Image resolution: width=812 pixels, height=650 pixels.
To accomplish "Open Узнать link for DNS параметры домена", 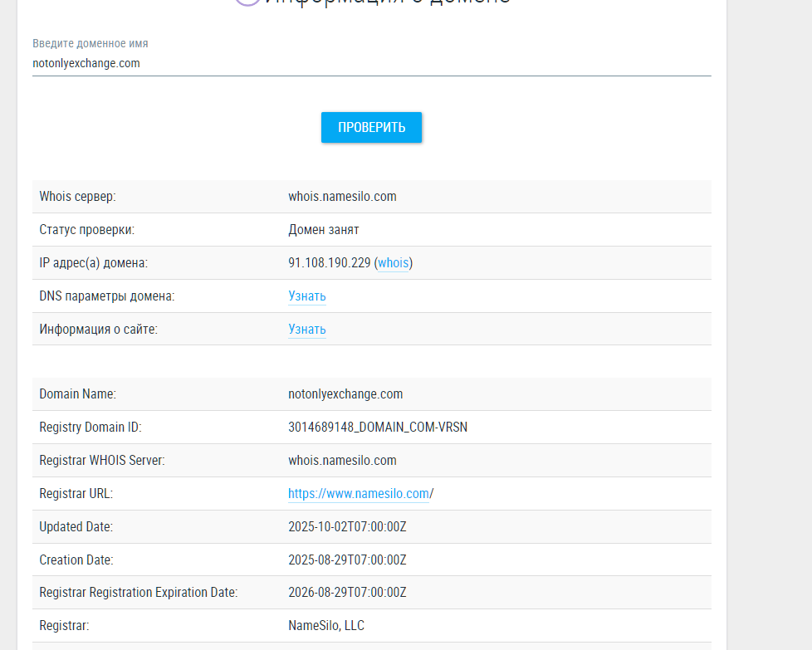I will [x=306, y=296].
